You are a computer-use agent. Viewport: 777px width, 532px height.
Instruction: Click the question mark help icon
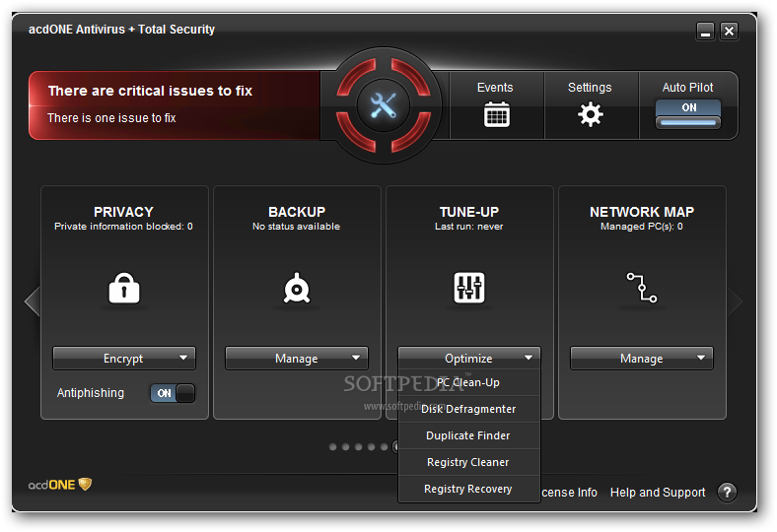(727, 492)
